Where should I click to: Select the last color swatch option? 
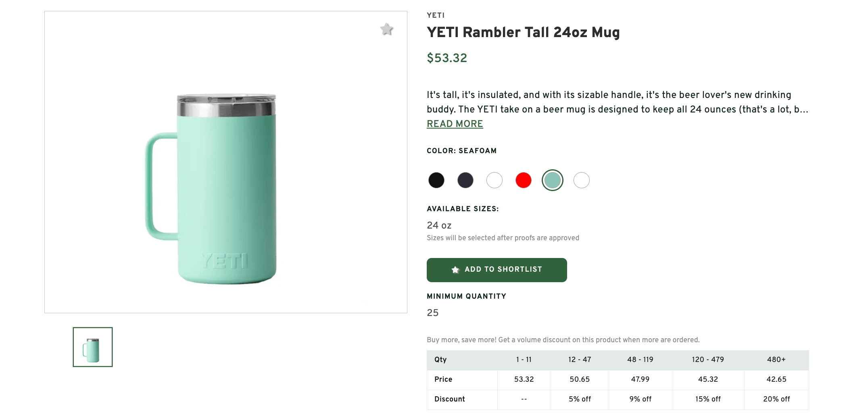tap(581, 180)
